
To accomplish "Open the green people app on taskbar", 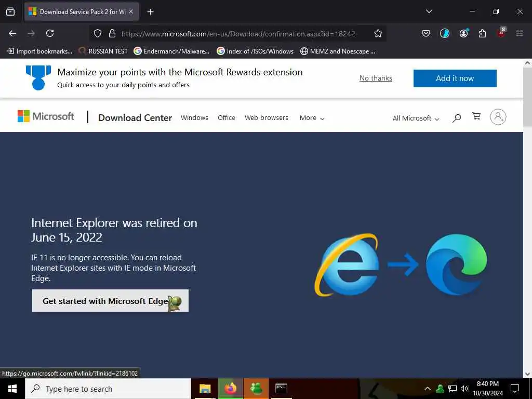I will pyautogui.click(x=256, y=389).
